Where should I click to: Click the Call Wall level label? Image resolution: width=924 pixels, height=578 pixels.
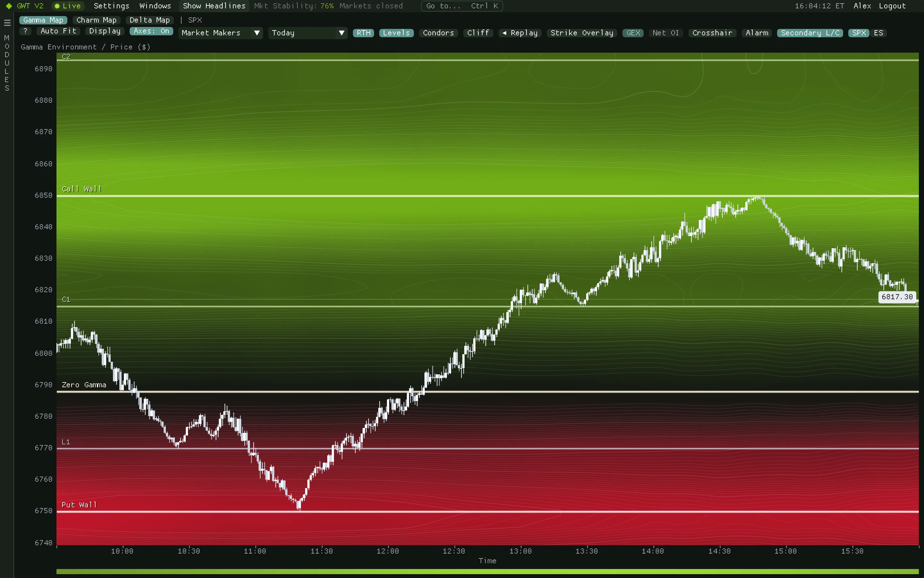[x=81, y=189]
